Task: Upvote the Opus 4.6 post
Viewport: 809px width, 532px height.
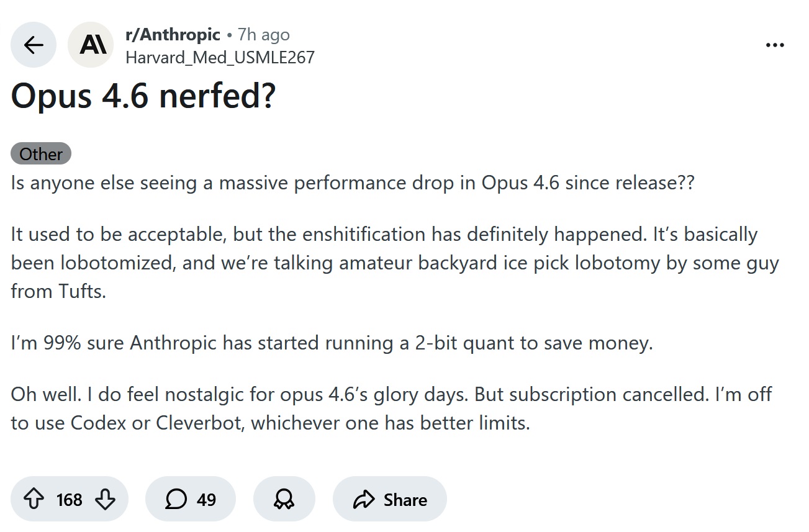Action: pos(34,499)
